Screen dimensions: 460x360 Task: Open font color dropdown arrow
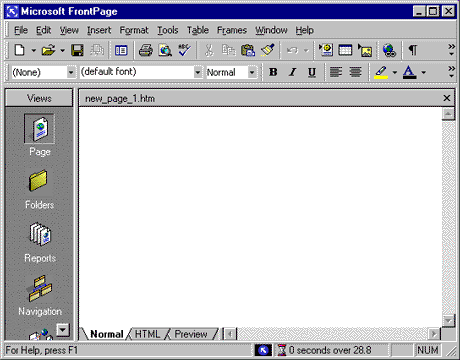(423, 72)
